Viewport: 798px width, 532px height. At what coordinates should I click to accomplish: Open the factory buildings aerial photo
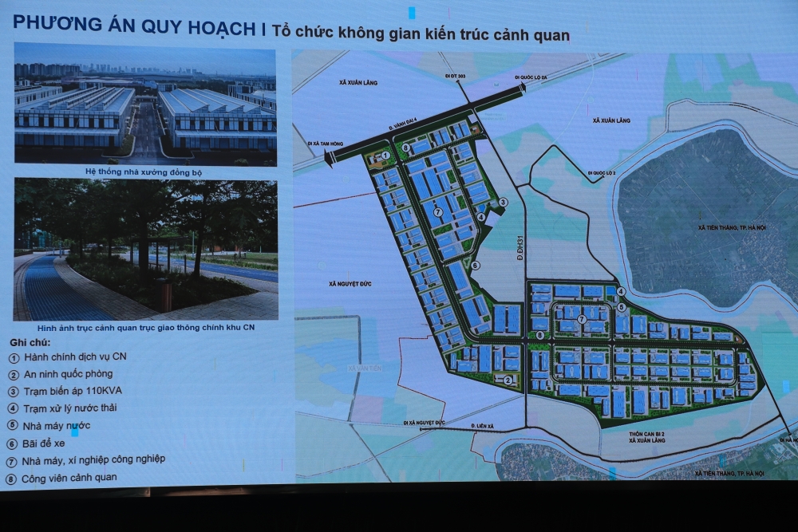pos(145,104)
